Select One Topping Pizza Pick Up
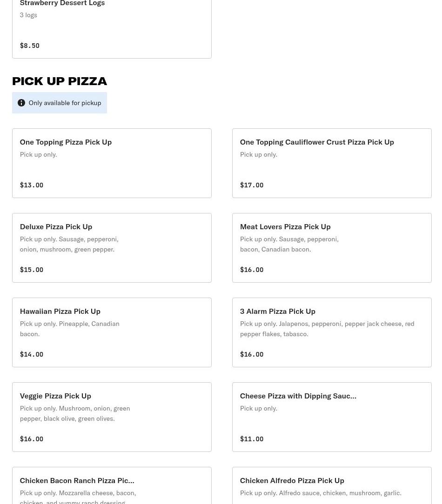442x504 pixels. coord(112,163)
